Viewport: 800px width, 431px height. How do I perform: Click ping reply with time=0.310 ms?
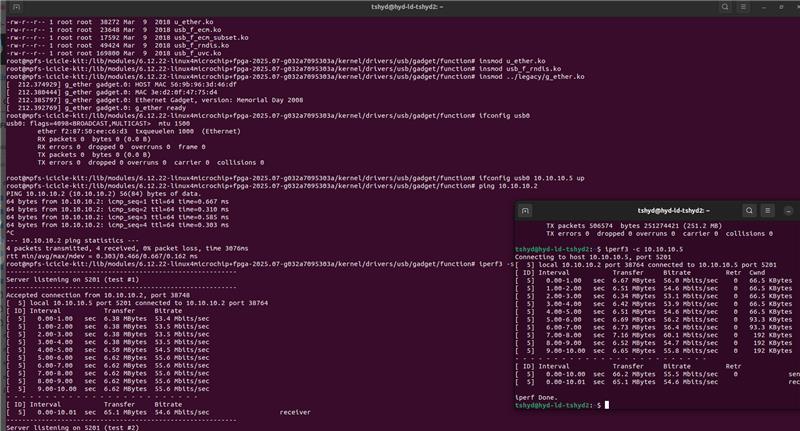point(117,209)
